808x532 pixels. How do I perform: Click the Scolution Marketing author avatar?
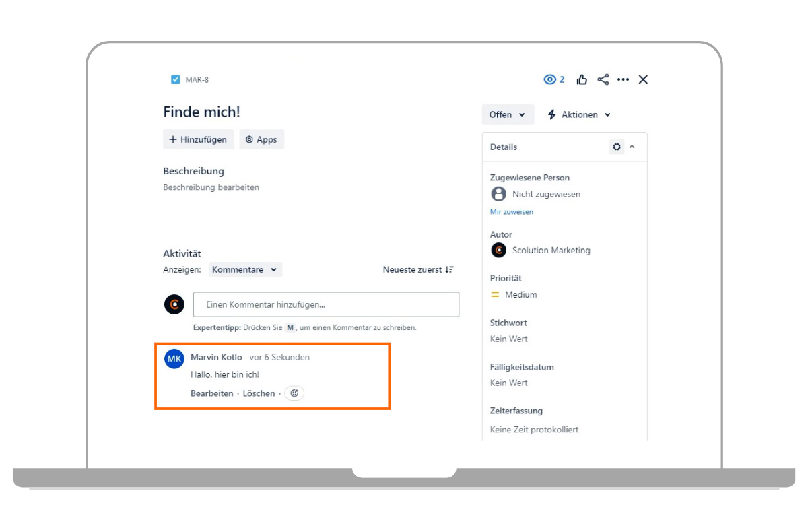(498, 251)
